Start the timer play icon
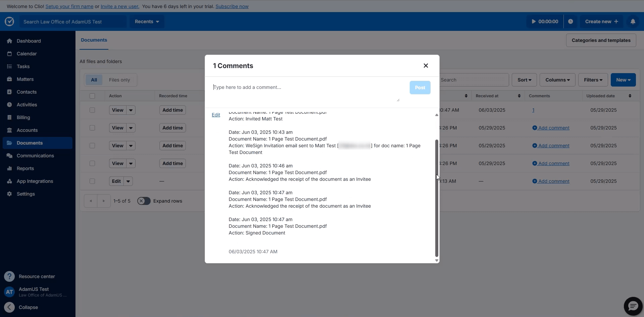 click(x=534, y=21)
